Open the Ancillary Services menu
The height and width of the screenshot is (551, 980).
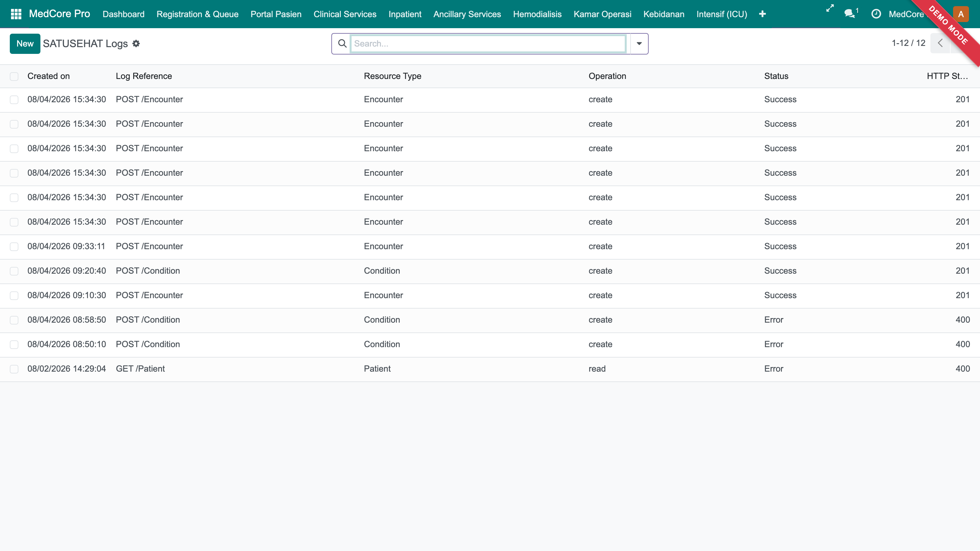467,14
